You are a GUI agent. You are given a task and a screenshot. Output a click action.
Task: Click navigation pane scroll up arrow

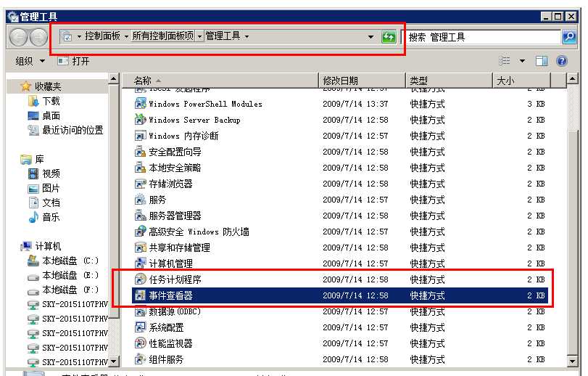pyautogui.click(x=114, y=79)
